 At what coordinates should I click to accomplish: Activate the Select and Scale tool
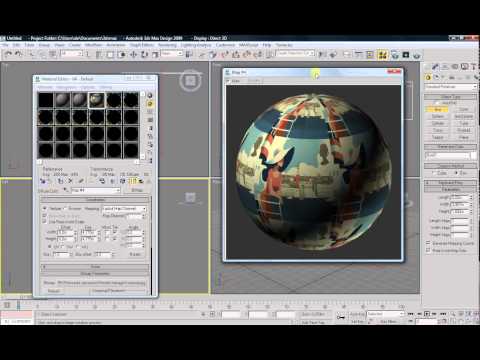tap(155, 54)
